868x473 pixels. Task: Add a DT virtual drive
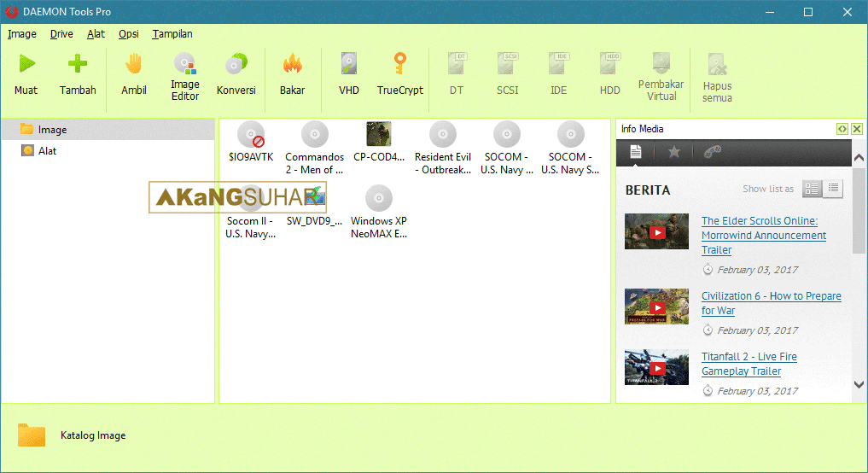457,75
